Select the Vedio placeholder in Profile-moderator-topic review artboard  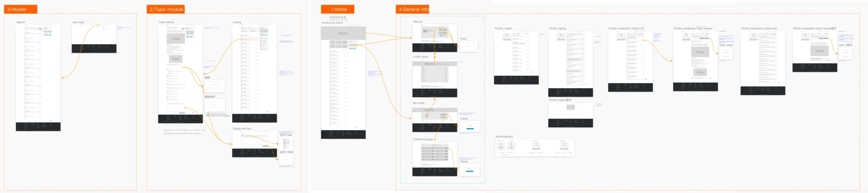click(700, 72)
